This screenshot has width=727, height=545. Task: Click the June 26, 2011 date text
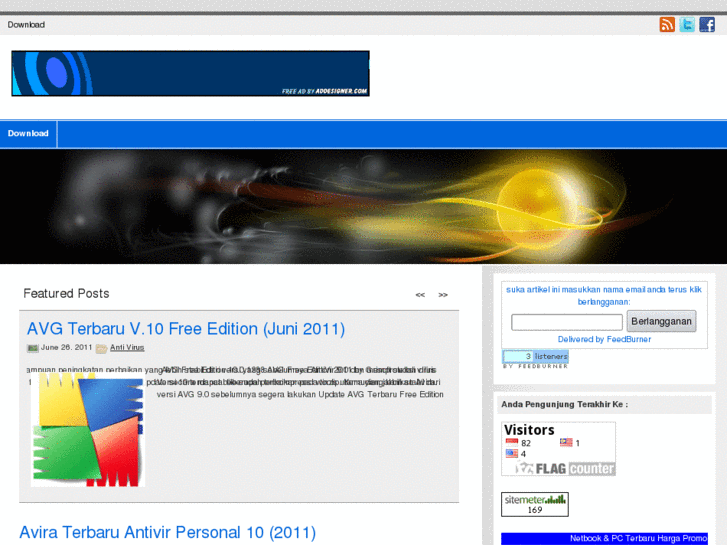pyautogui.click(x=66, y=347)
